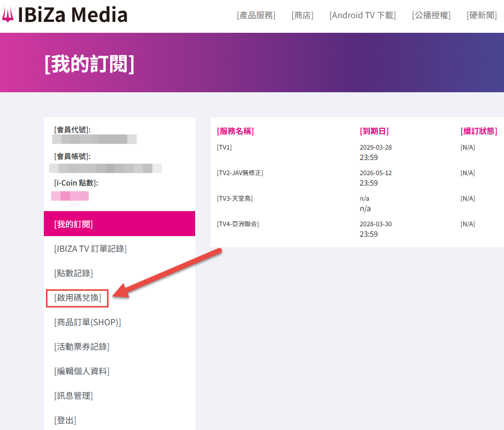Screen dimensions: 504x430
Task: Click the [TV4-亞洲聯合] service name
Action: pos(238,224)
